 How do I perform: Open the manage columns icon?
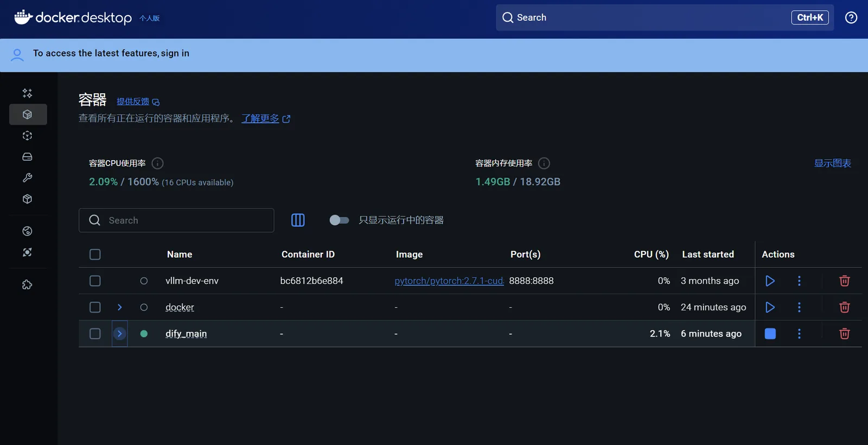pos(298,220)
